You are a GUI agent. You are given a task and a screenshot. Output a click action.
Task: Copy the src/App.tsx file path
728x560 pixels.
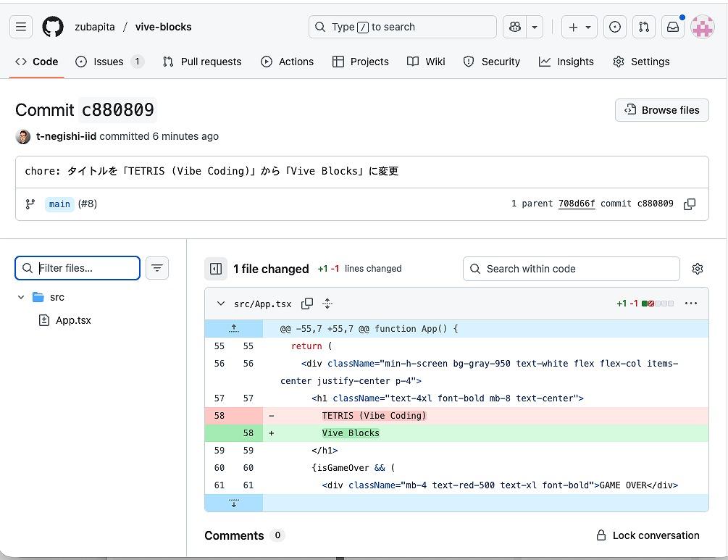(x=307, y=304)
